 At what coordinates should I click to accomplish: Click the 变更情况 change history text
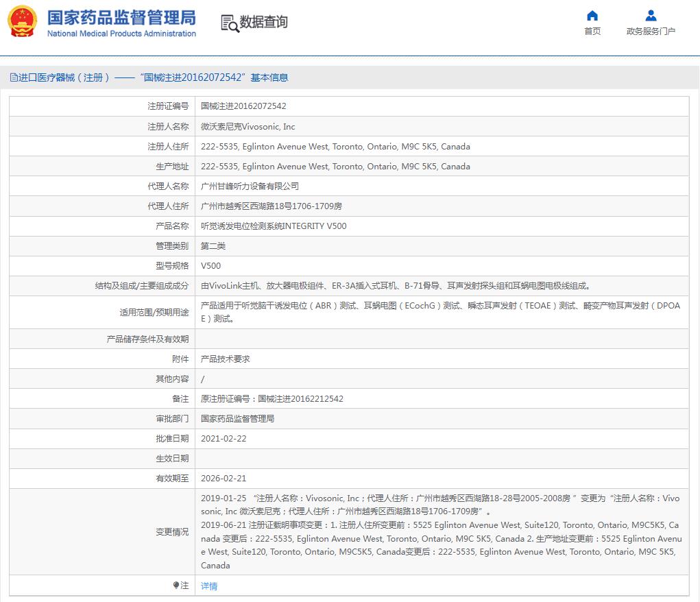[441, 531]
